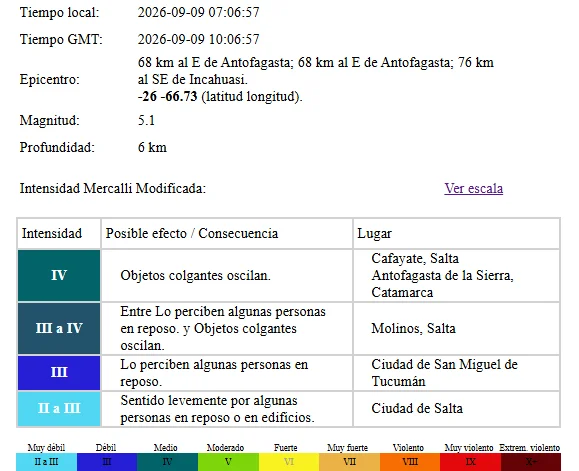Click the Intensidad Mercalli Modificada heading

[113, 188]
